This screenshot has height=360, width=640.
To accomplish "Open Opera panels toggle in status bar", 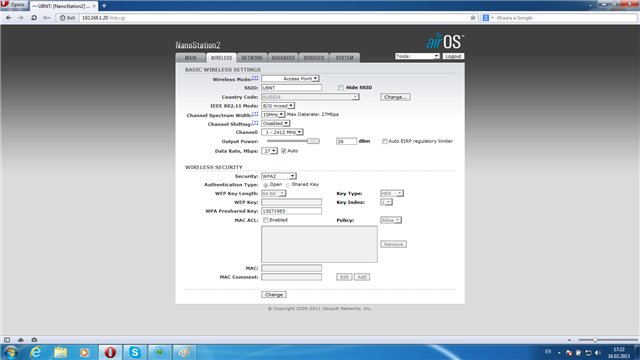I will pos(7,340).
